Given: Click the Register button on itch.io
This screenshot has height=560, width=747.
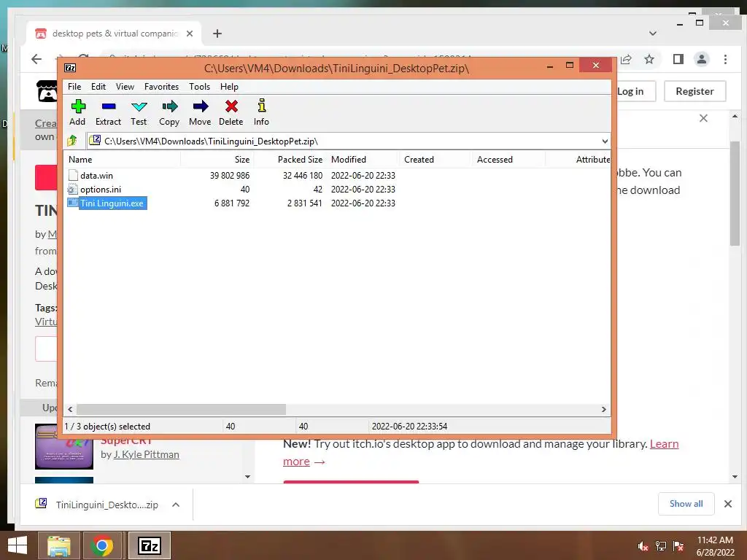Looking at the screenshot, I should [x=694, y=91].
